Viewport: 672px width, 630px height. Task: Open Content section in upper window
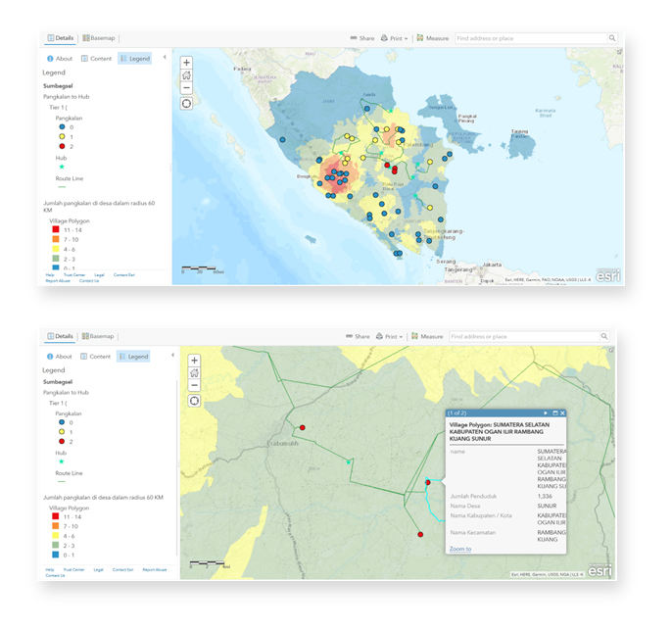96,58
